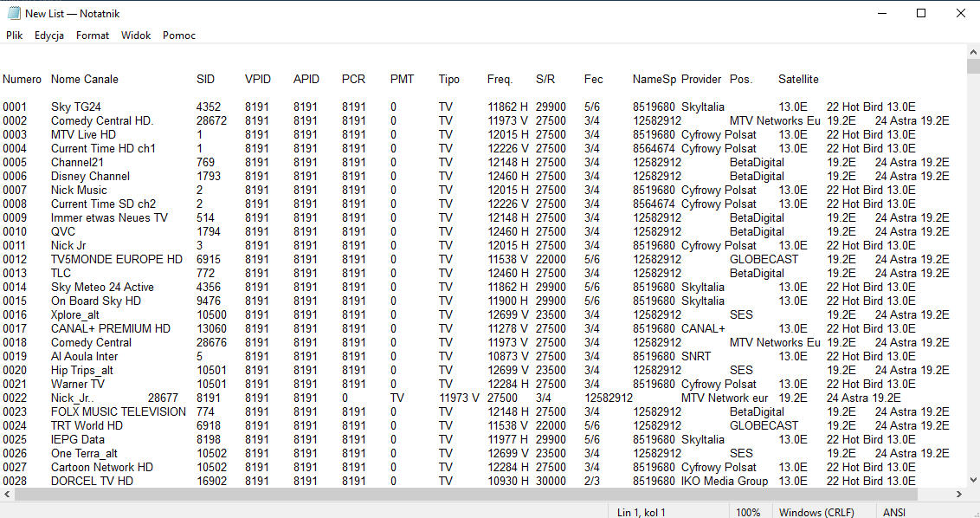Viewport: 980px width, 518px height.
Task: Click the 'Nome Canale' header text
Action: pyautogui.click(x=84, y=80)
